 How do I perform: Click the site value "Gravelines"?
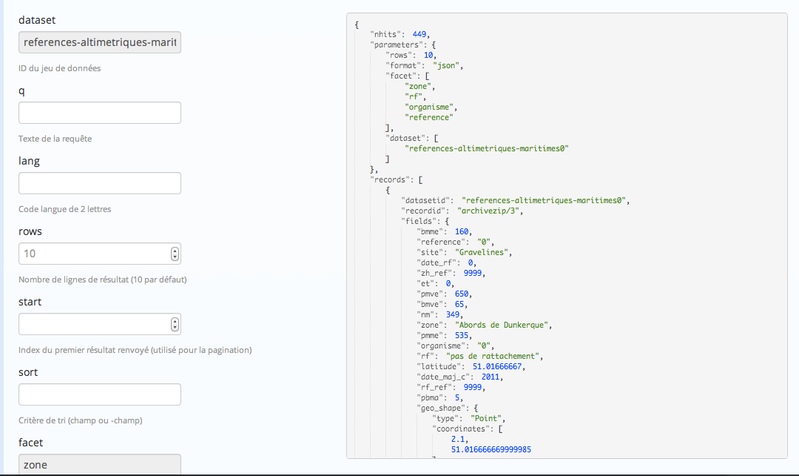[x=482, y=252]
